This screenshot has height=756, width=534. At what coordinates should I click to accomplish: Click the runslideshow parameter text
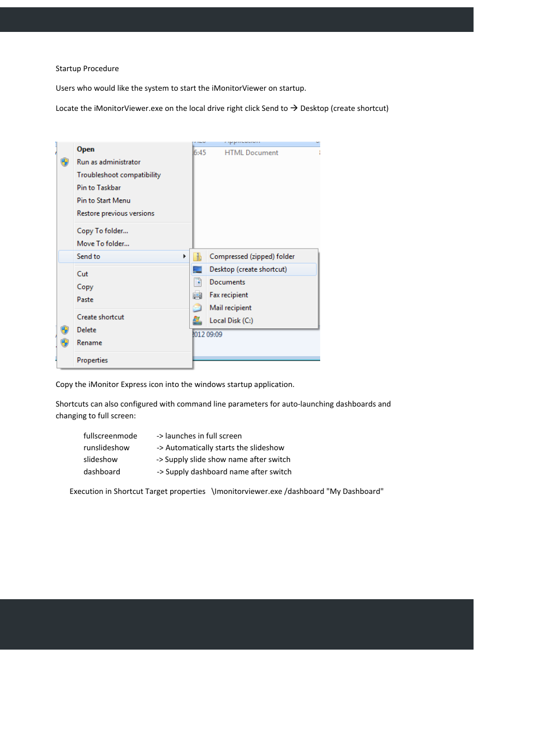[x=106, y=448]
